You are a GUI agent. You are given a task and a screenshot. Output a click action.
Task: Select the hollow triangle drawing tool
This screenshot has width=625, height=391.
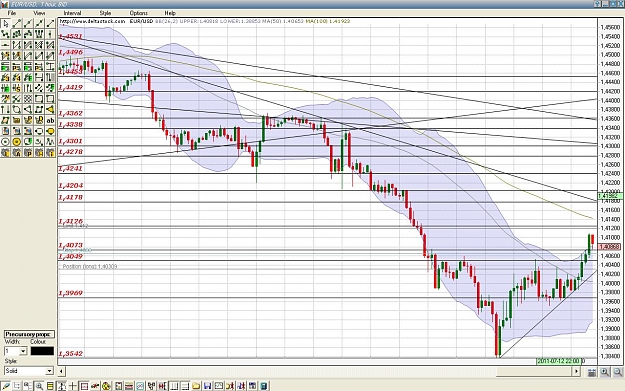click(28, 109)
